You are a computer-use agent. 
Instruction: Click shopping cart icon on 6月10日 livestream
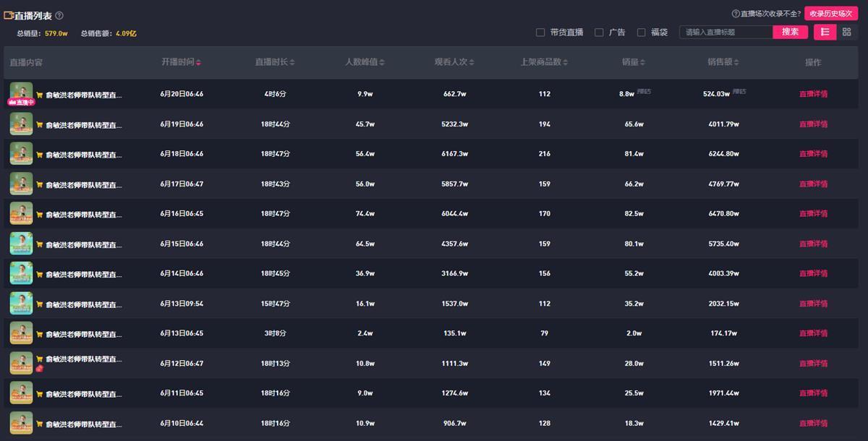click(40, 424)
